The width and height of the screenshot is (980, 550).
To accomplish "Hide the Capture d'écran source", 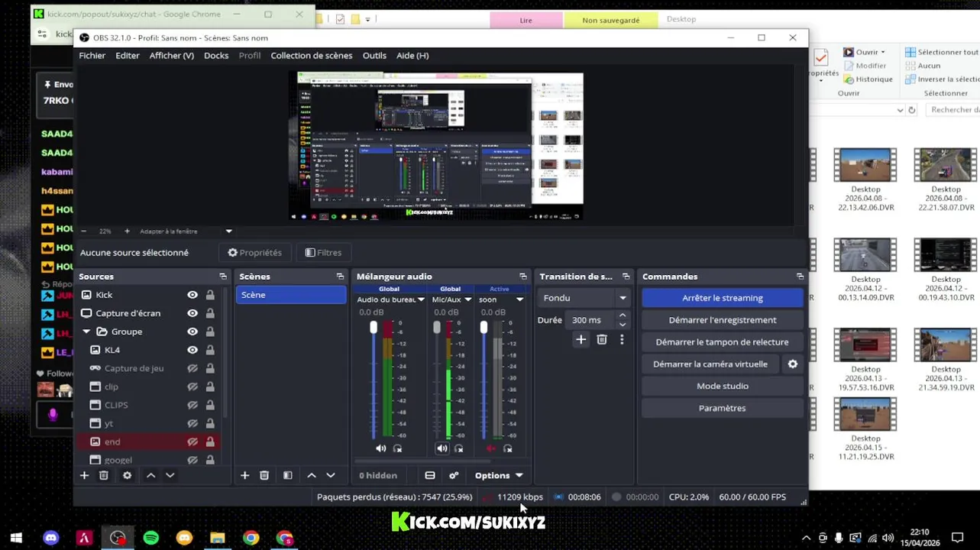I will click(192, 313).
